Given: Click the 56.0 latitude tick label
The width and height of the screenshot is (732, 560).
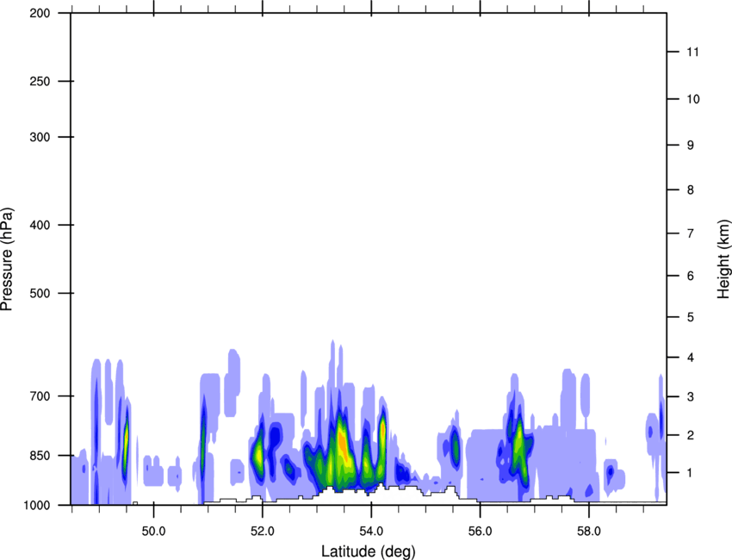Looking at the screenshot, I should 480,532.
